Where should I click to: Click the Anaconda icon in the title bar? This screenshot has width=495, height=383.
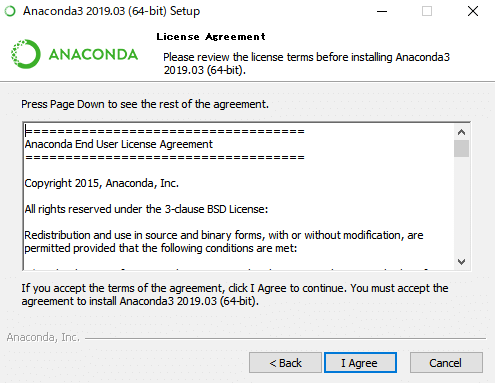coord(10,11)
